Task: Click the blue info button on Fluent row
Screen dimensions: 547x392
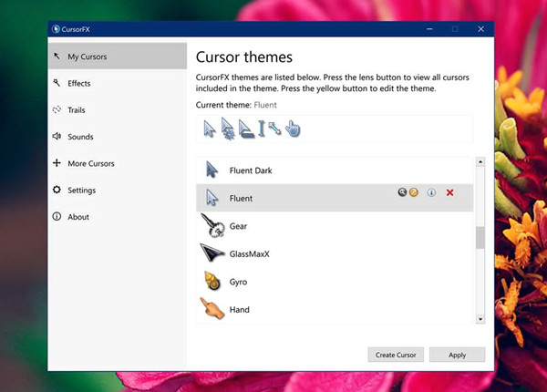Action: coord(431,192)
